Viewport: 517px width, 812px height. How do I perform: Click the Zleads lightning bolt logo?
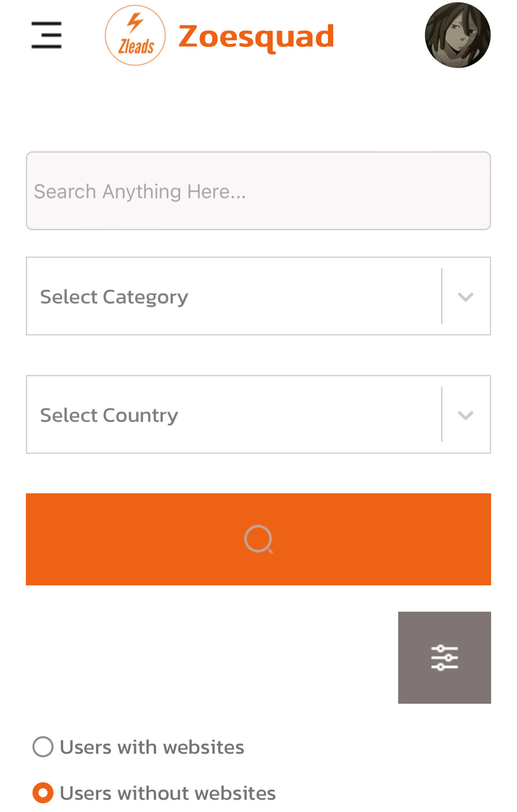pos(135,36)
